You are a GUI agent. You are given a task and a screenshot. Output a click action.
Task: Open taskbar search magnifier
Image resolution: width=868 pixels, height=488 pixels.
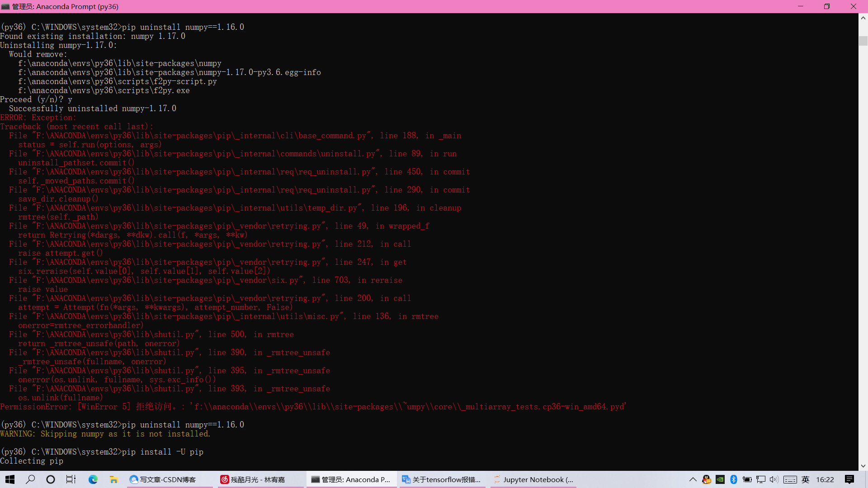point(30,479)
